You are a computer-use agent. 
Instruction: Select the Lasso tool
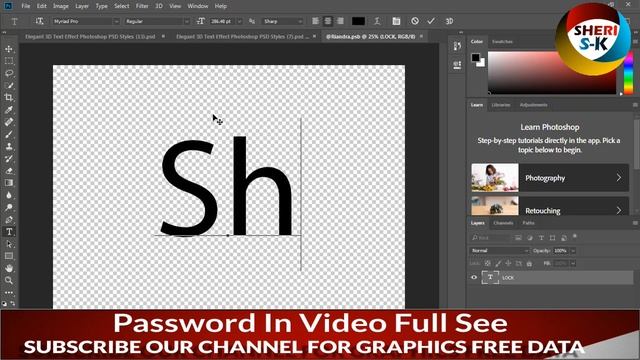pos(9,73)
